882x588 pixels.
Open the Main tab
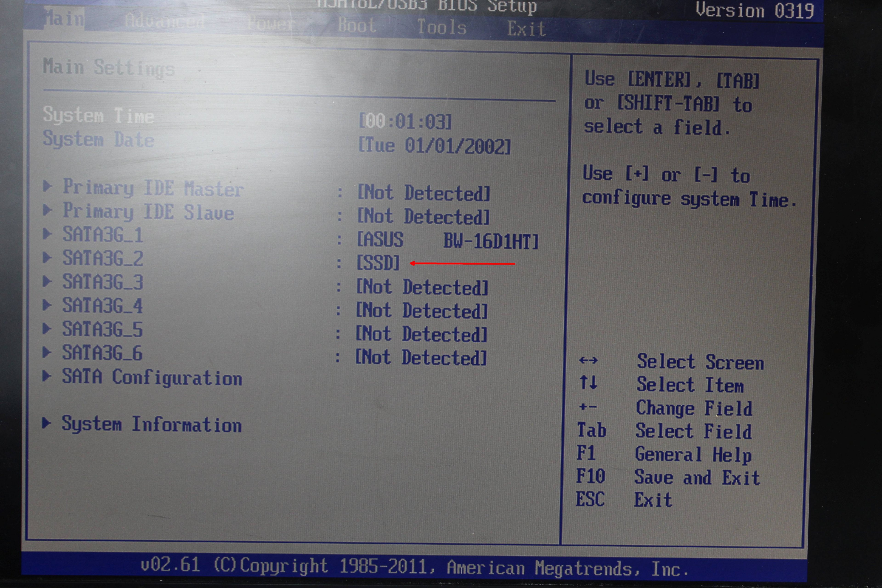(64, 19)
